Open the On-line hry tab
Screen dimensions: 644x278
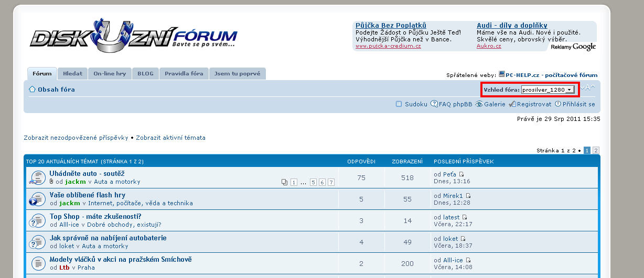pos(110,74)
